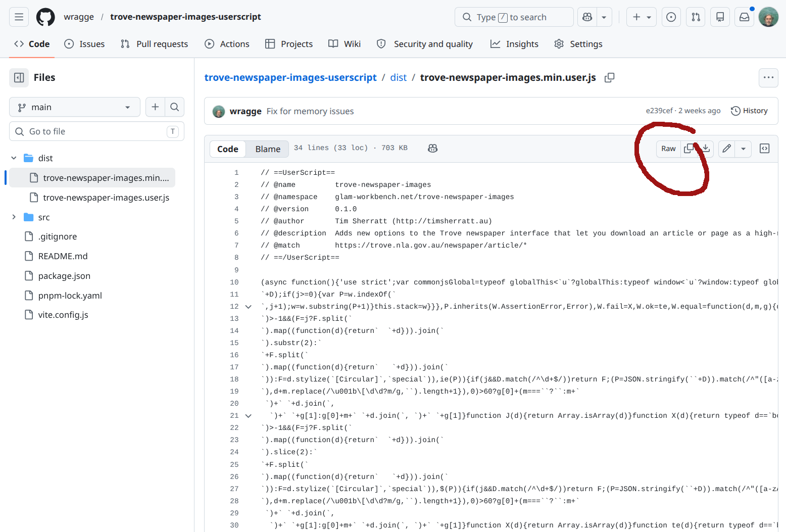Open the Copilot dropdown arrow in header

click(x=604, y=17)
